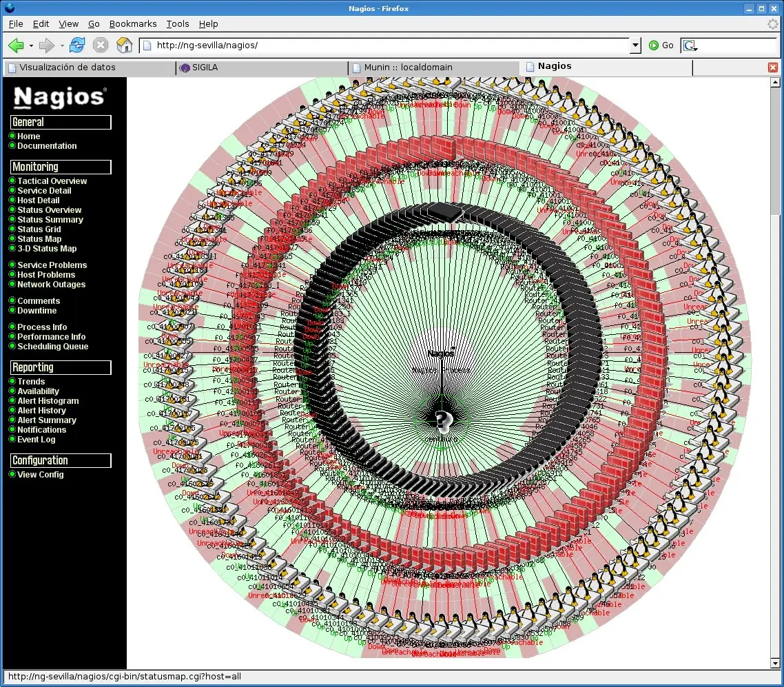Close the current tab with red X
This screenshot has width=784, height=687.
click(x=773, y=68)
